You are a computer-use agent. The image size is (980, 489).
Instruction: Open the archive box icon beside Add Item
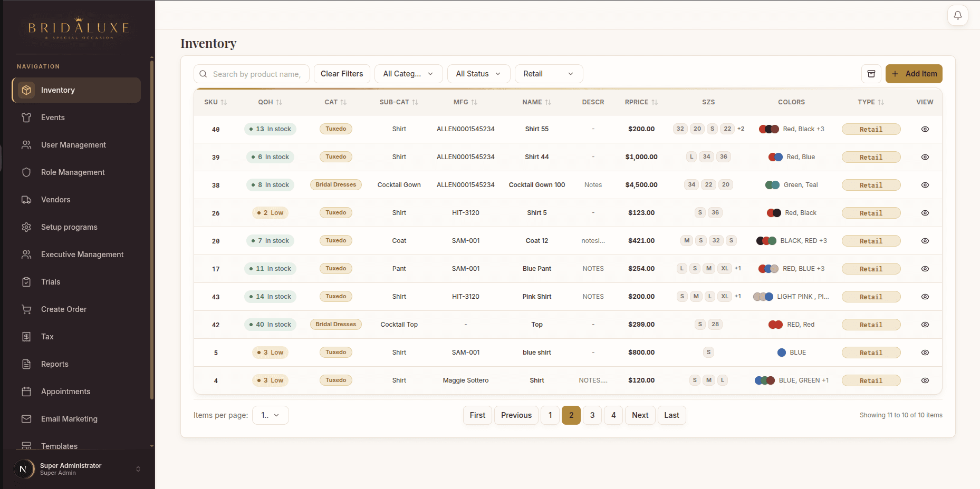pyautogui.click(x=871, y=74)
